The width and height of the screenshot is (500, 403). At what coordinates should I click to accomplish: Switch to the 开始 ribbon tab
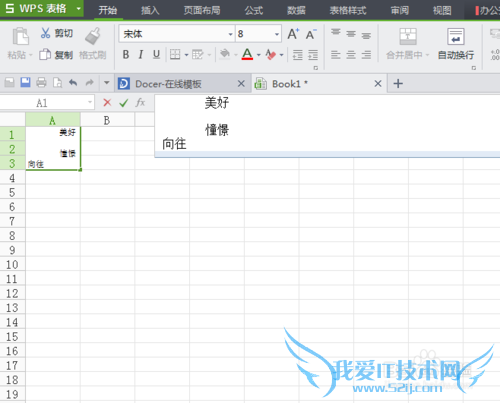click(108, 10)
